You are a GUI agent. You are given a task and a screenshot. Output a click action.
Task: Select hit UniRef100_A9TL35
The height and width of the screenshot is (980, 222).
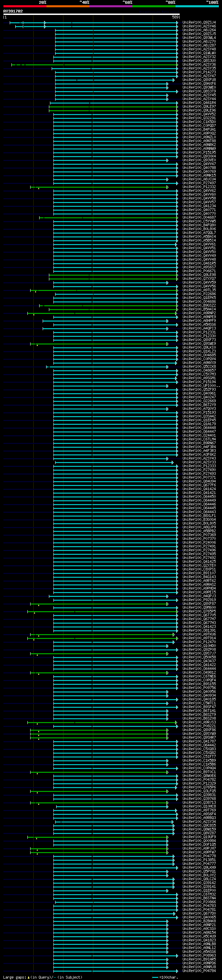[x=199, y=290]
